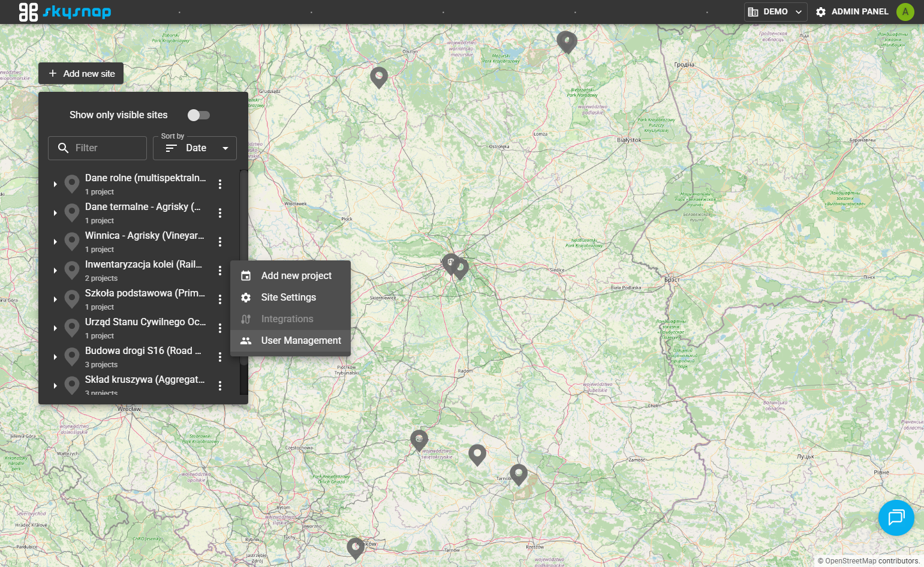This screenshot has height=567, width=924.
Task: Open options for Urząd Stanu Cywilnego site
Action: [220, 328]
